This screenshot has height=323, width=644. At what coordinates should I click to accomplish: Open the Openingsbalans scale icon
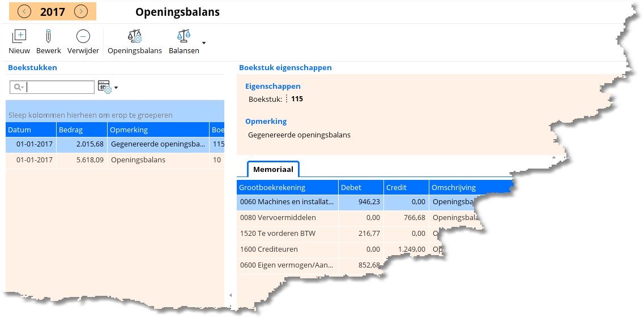tap(135, 37)
